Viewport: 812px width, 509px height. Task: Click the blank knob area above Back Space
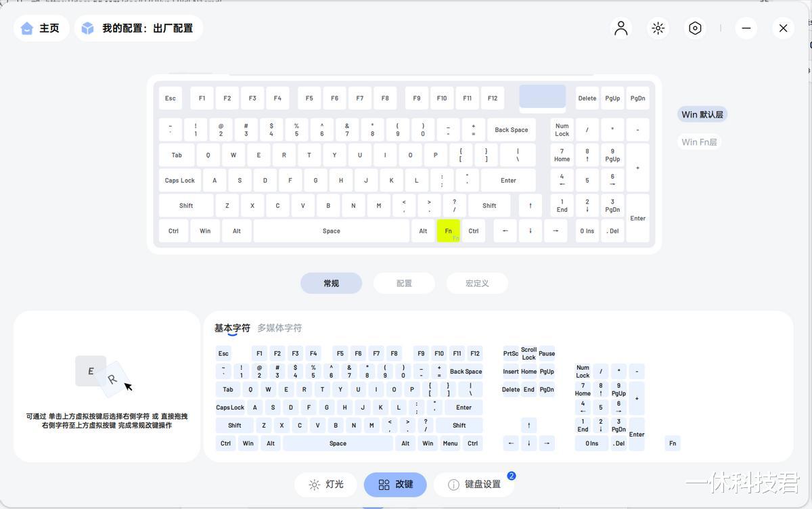(x=542, y=96)
